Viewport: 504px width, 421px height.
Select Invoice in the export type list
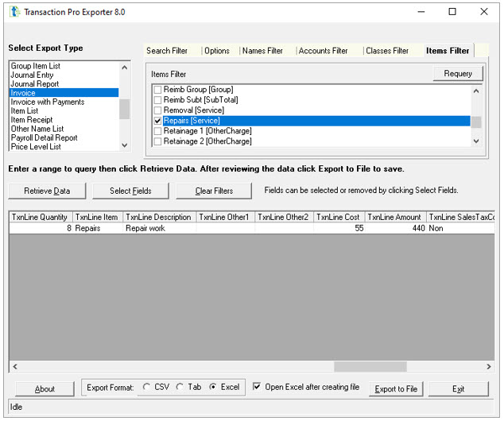pos(64,93)
